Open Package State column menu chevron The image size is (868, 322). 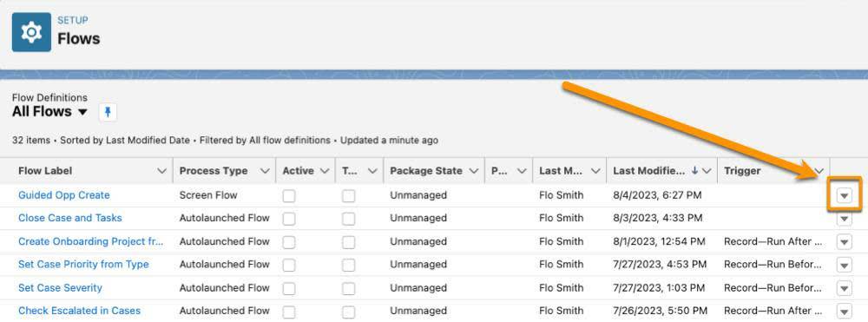473,171
